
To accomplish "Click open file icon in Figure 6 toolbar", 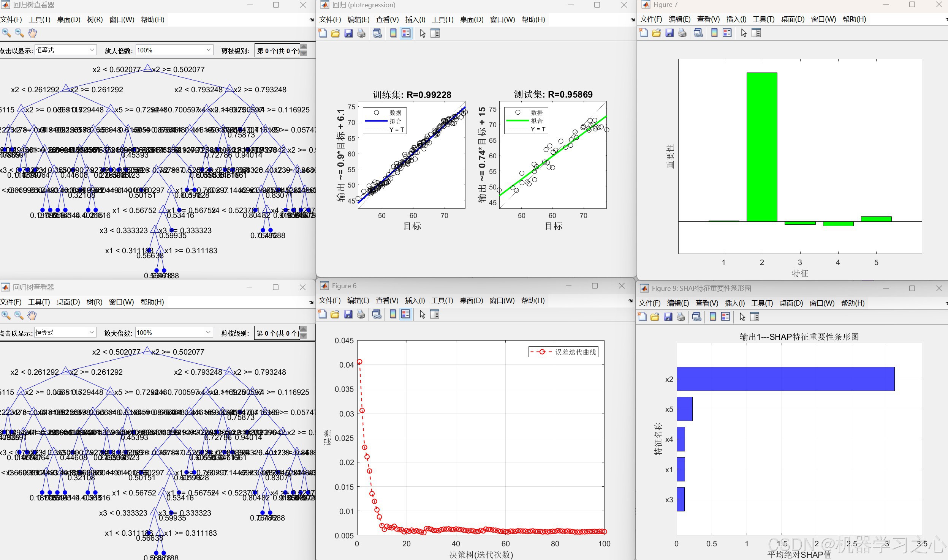I will pos(335,314).
